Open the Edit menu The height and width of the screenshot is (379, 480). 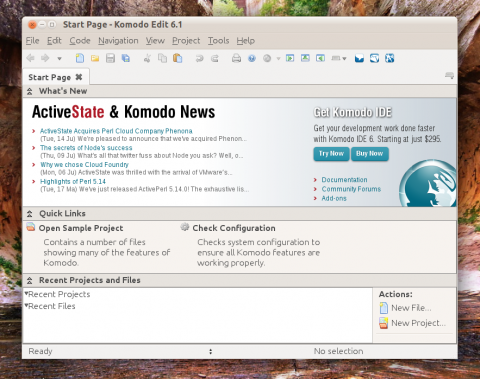54,41
